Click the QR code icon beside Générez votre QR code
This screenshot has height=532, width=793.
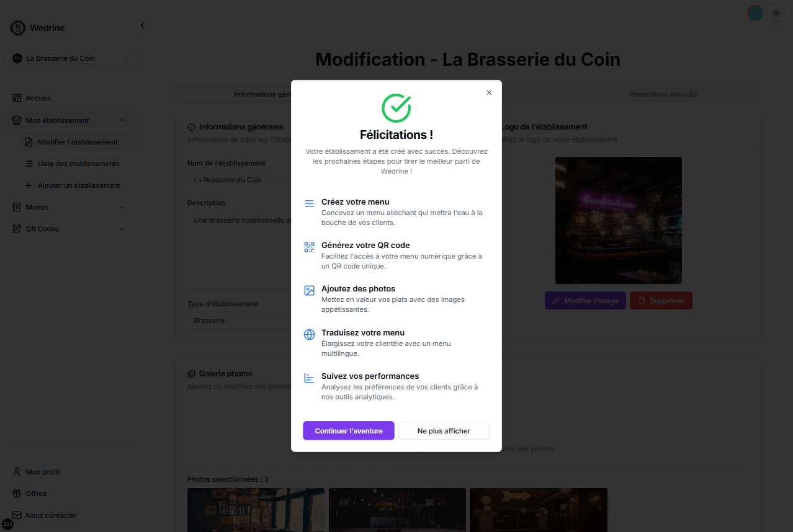[309, 247]
